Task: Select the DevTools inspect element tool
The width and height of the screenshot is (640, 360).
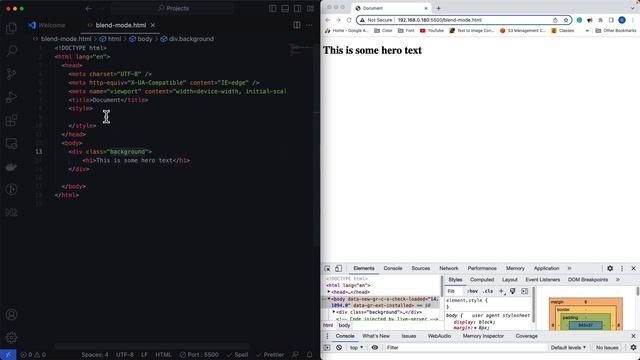Action: tap(327, 269)
